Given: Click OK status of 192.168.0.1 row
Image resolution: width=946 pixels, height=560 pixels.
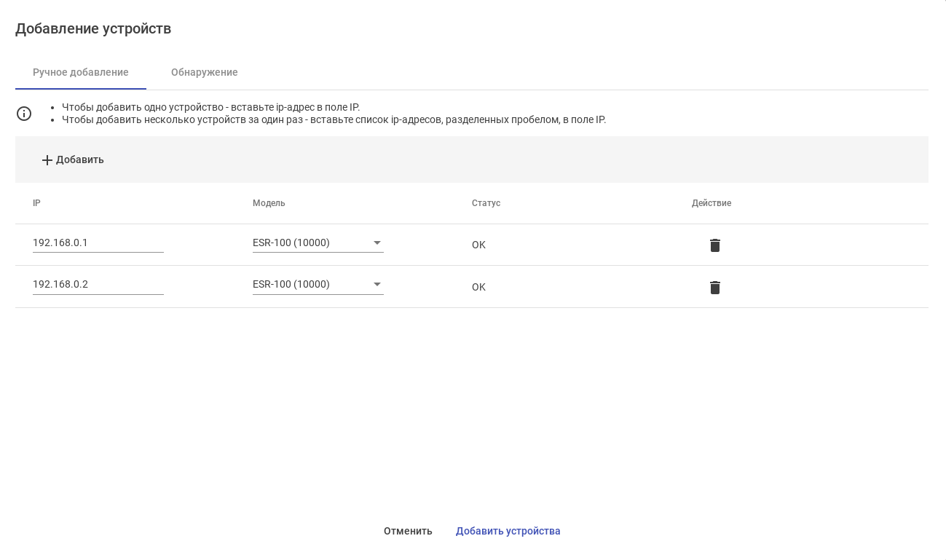Looking at the screenshot, I should pos(478,245).
